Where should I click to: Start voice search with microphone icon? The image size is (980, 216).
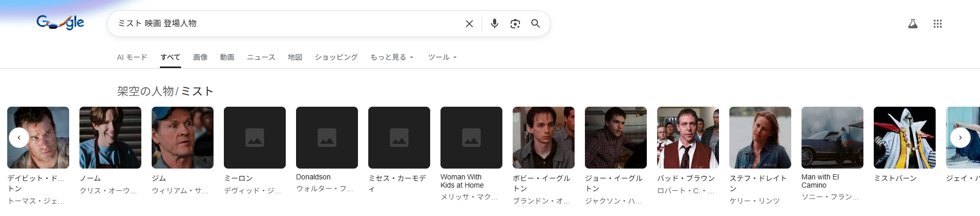click(x=494, y=24)
